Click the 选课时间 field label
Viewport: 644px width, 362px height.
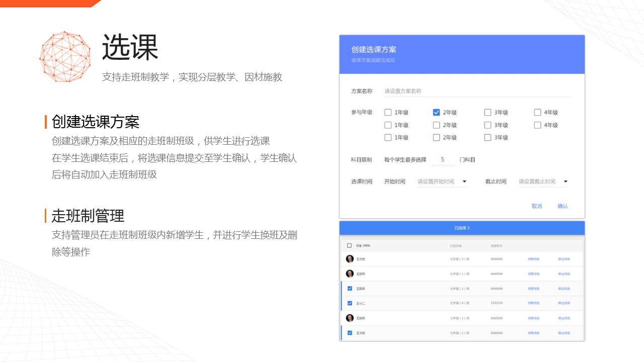(x=362, y=182)
